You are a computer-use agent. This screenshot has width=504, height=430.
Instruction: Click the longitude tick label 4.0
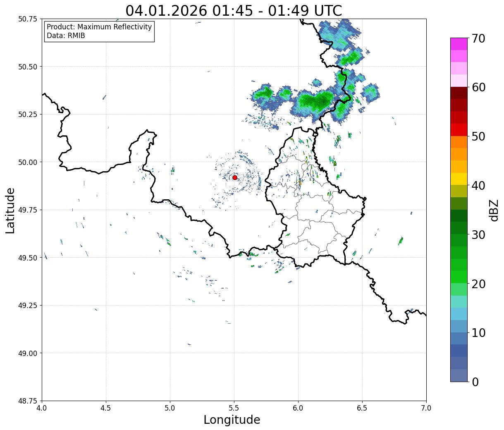pos(42,408)
